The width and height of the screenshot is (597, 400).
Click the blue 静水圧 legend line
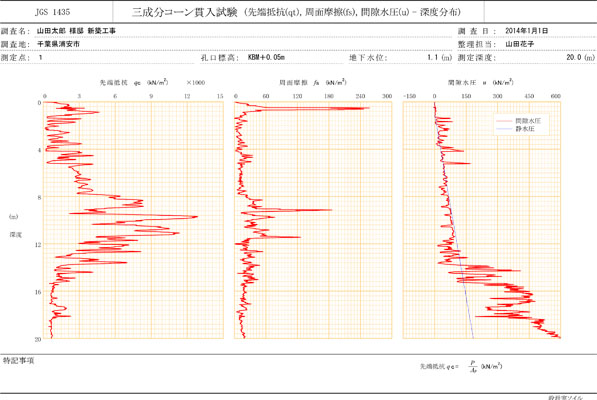pyautogui.click(x=503, y=129)
